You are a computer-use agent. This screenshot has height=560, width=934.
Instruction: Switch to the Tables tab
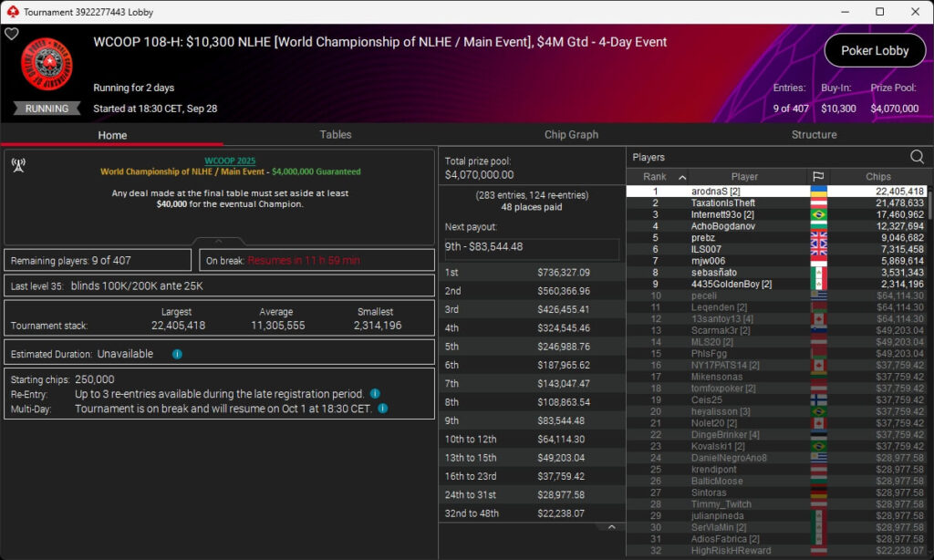pos(335,134)
